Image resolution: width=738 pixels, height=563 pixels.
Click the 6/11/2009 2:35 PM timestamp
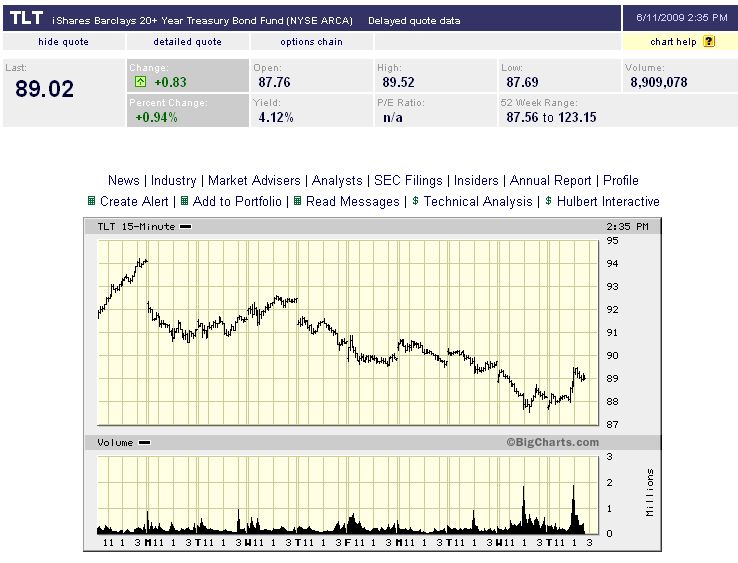(x=682, y=17)
